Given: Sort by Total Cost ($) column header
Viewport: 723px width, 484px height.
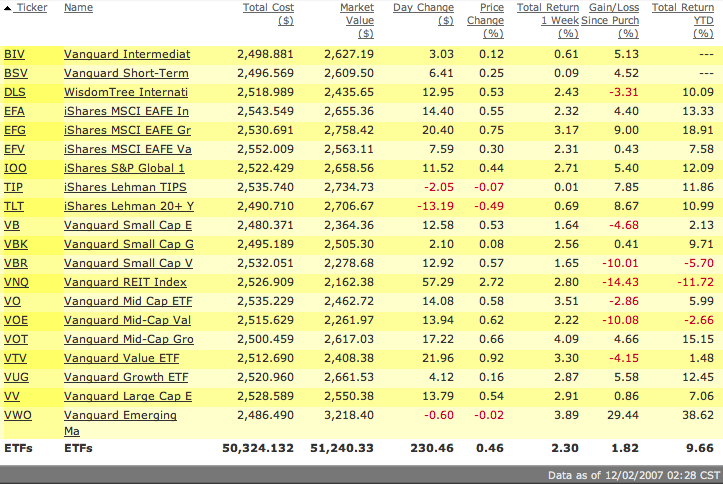Looking at the screenshot, I should point(268,14).
